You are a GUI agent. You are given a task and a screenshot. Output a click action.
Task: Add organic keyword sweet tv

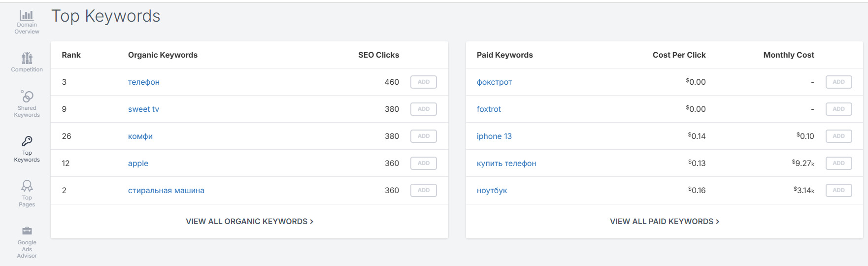pos(424,109)
